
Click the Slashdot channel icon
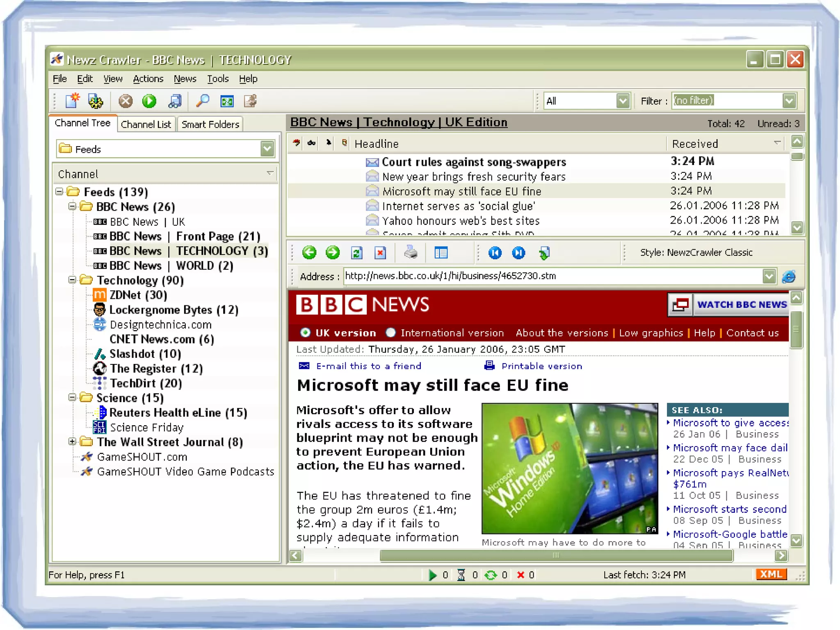tap(99, 354)
